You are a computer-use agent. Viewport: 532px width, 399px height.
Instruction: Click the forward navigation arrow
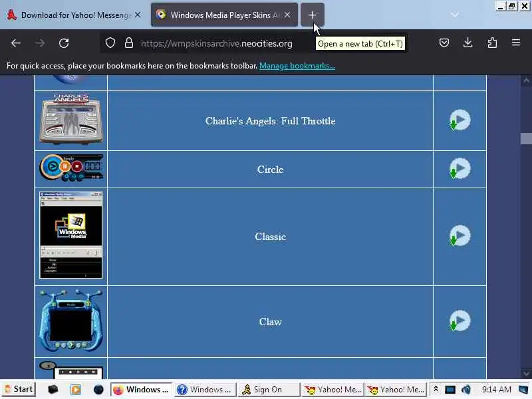click(40, 43)
